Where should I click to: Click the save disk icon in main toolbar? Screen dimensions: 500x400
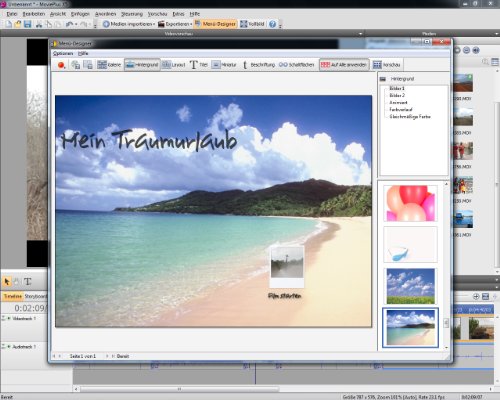tap(27, 24)
